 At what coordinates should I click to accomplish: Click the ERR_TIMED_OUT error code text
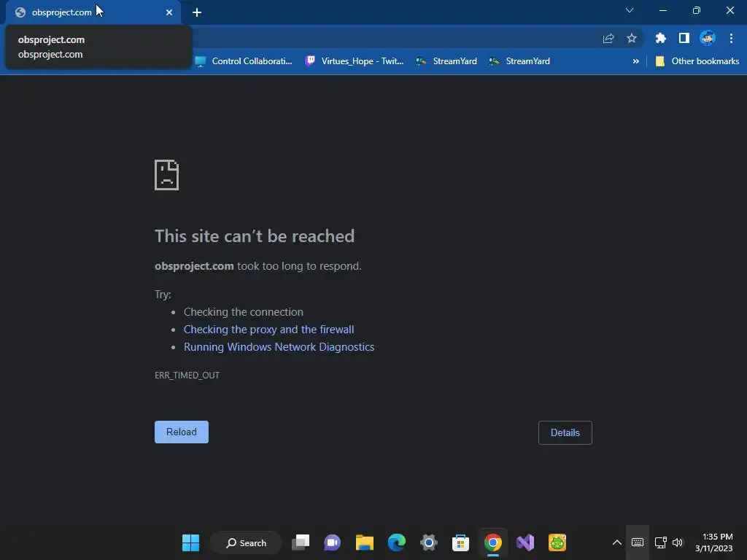(187, 376)
